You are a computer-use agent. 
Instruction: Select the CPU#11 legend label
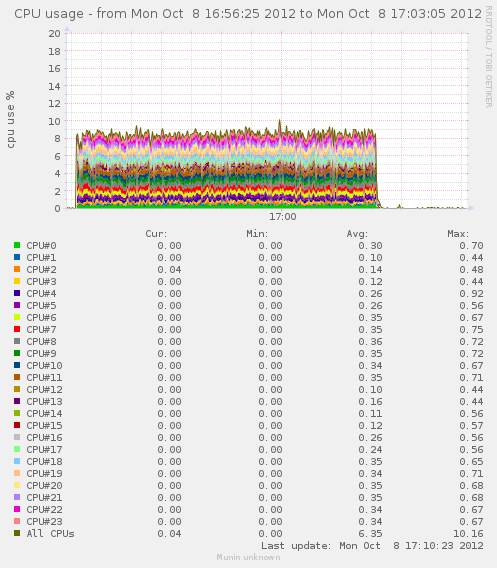point(44,377)
